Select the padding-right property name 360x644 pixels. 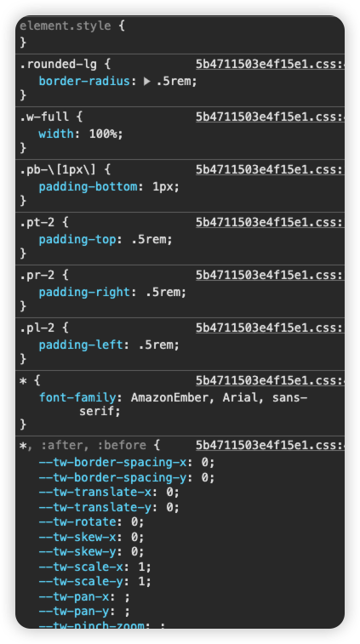[x=84, y=293]
